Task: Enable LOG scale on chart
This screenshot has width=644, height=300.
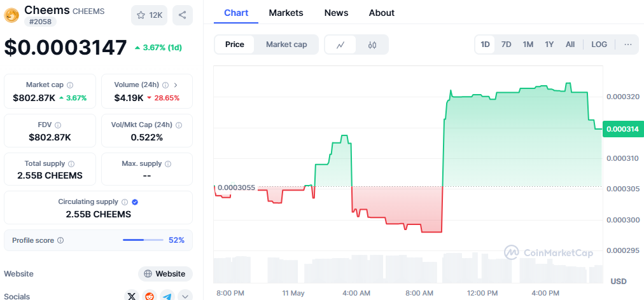Action: (x=599, y=44)
